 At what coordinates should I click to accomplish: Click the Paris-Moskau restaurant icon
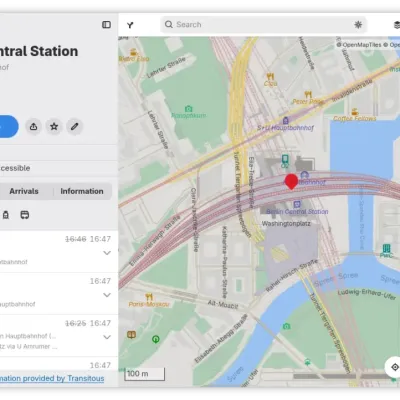tap(149, 297)
